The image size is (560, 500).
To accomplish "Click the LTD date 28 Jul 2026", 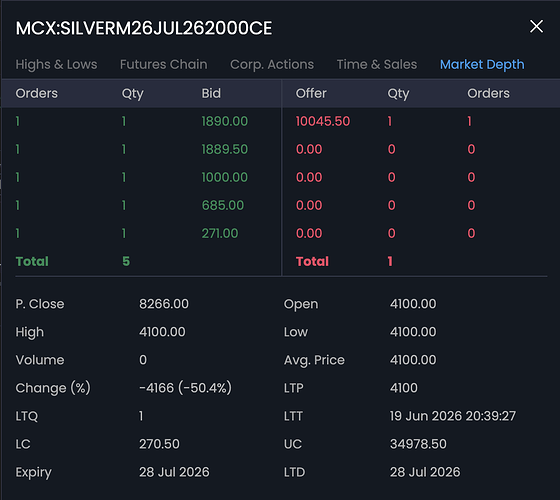I will [x=425, y=472].
